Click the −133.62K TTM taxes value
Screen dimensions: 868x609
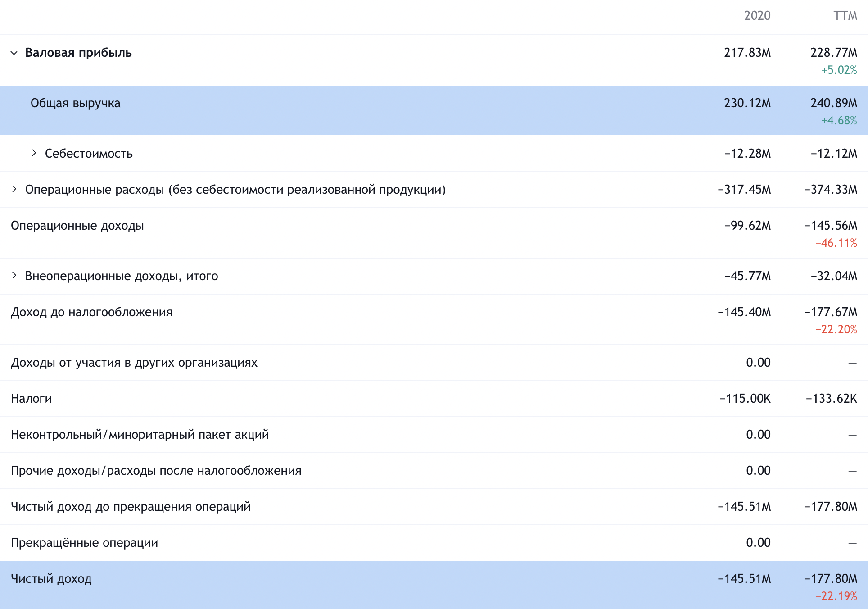(x=832, y=399)
